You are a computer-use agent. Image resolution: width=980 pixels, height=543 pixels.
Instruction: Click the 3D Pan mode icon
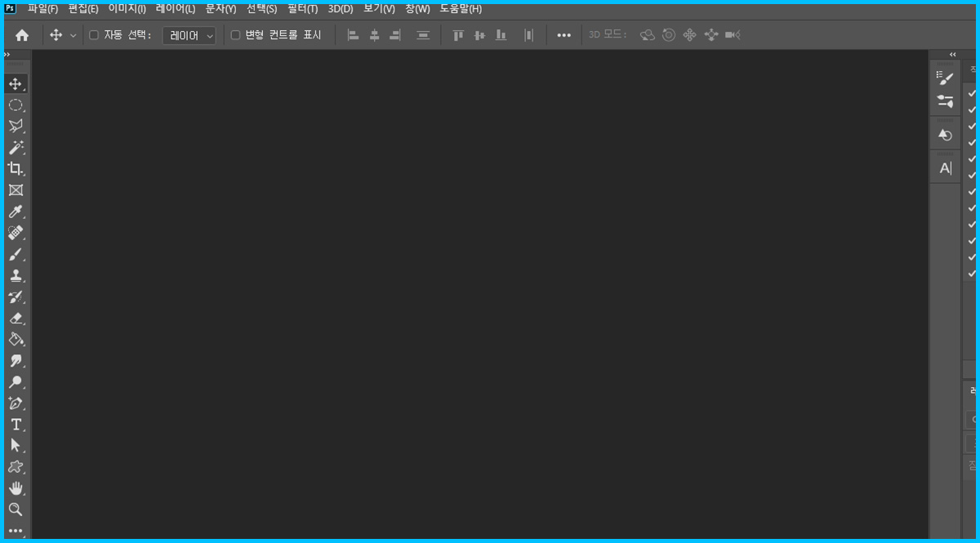[690, 35]
